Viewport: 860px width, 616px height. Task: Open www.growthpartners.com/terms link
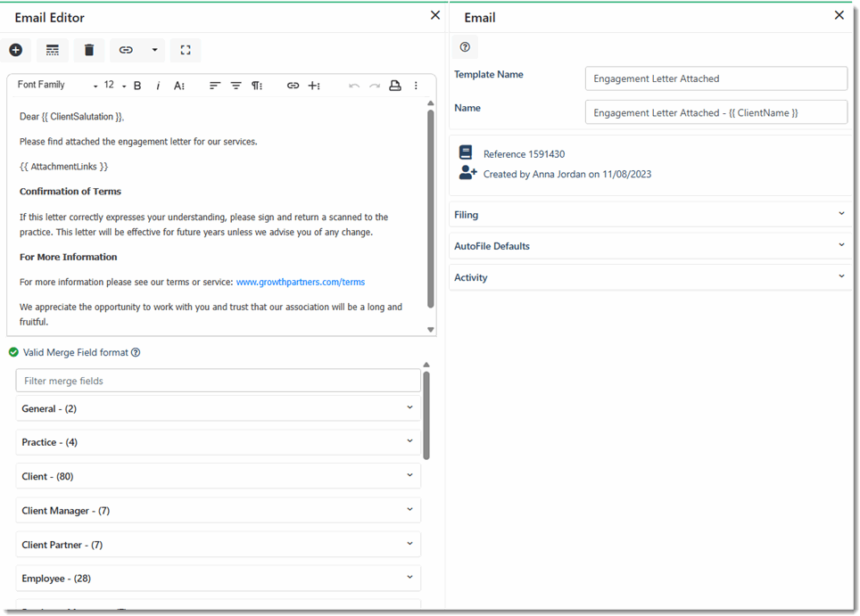[301, 282]
